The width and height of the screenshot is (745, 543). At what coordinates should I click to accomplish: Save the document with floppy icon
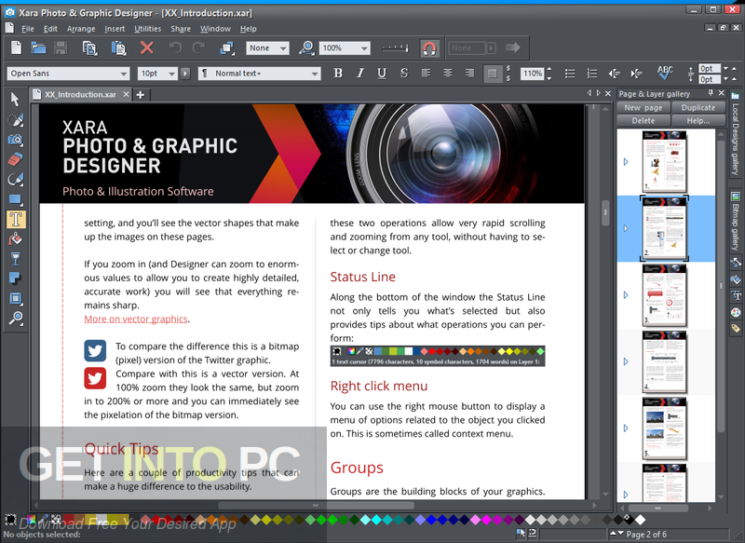tap(60, 48)
